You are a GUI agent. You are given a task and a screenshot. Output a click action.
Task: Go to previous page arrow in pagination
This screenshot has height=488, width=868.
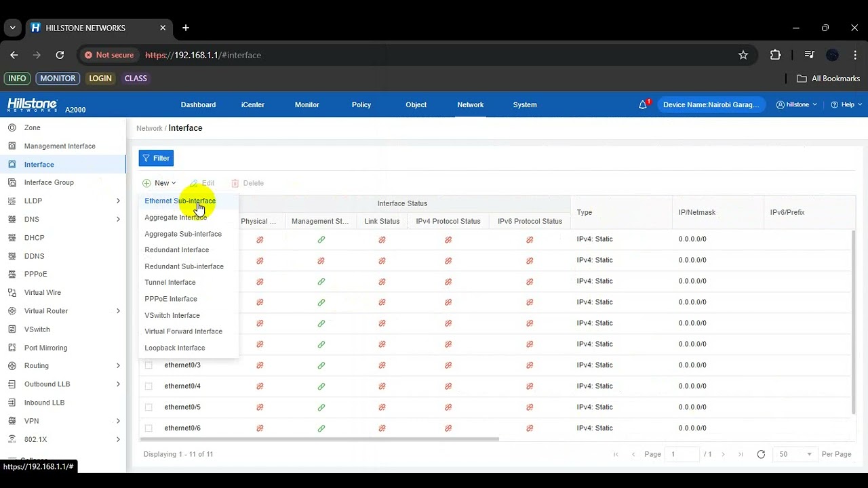pyautogui.click(x=633, y=454)
